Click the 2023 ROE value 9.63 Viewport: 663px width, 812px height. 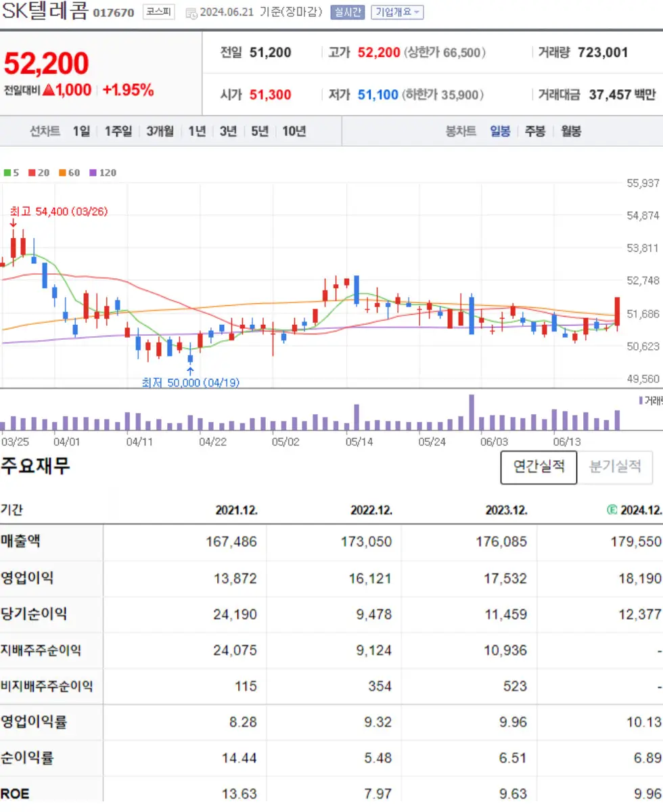coord(513,794)
